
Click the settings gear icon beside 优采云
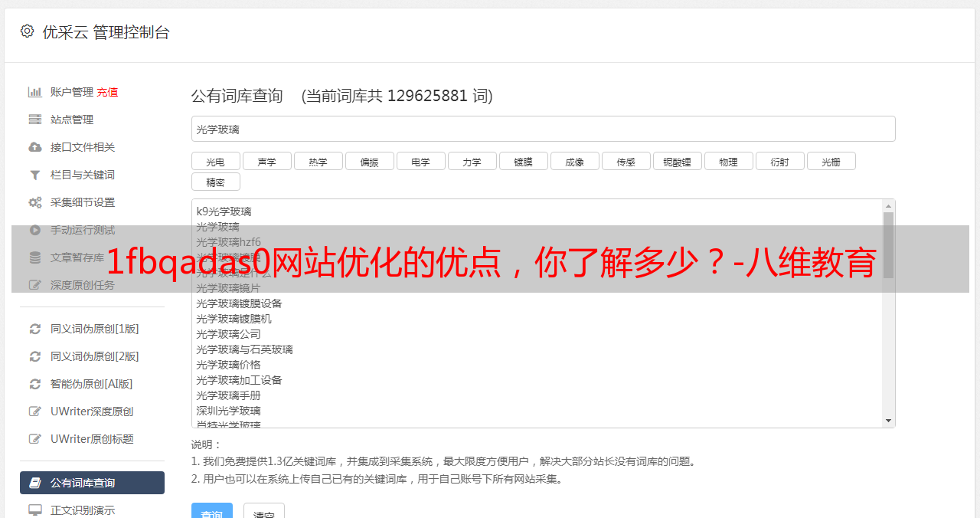point(28,31)
